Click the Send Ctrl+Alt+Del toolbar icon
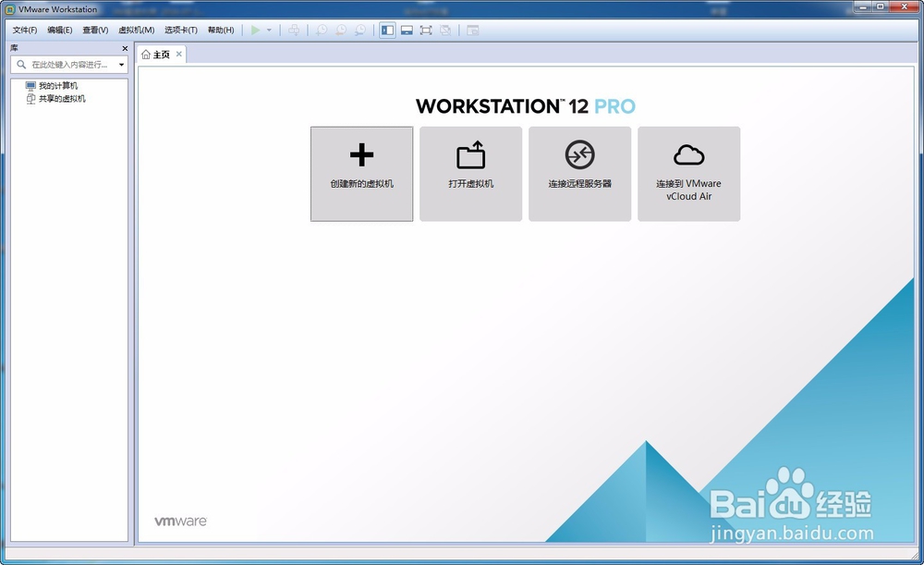Screen dimensions: 924x565 (x=294, y=31)
